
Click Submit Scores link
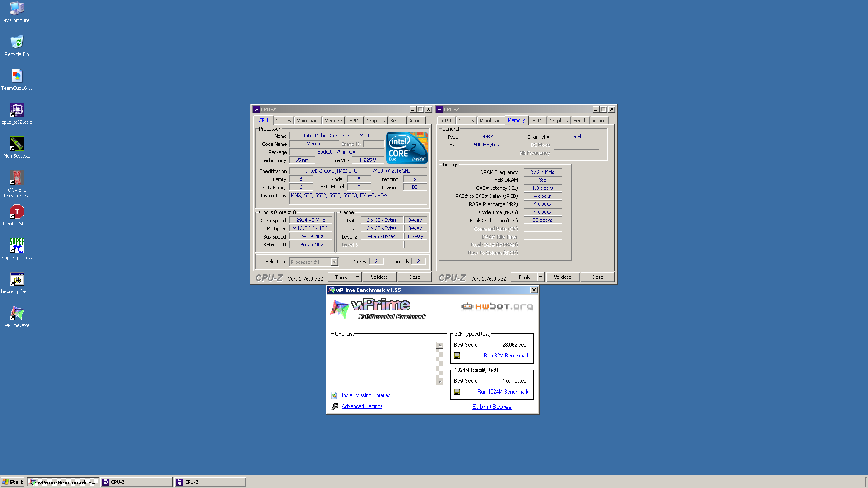492,407
